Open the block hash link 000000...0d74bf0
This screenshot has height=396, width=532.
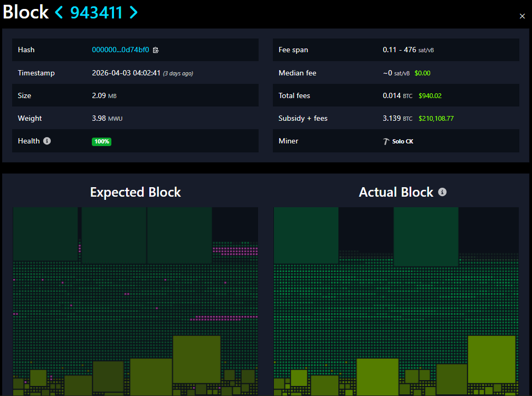(120, 50)
